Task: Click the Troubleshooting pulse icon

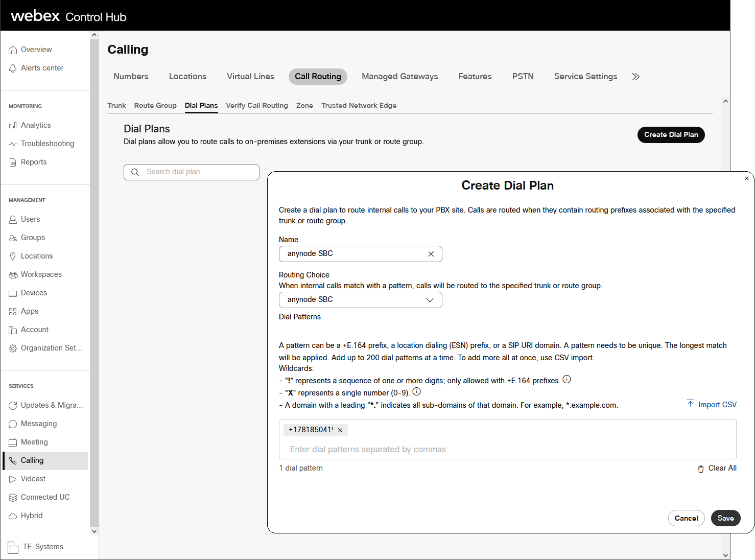Action: pyautogui.click(x=13, y=144)
